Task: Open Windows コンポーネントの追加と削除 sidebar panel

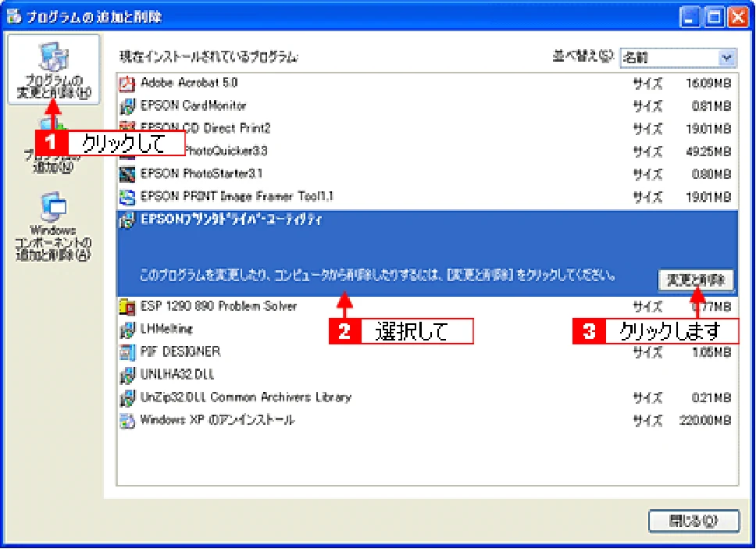Action: pos(54,226)
